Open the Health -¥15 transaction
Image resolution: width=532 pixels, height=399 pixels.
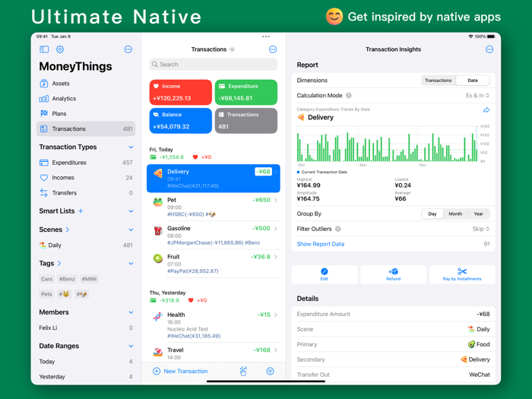(214, 325)
